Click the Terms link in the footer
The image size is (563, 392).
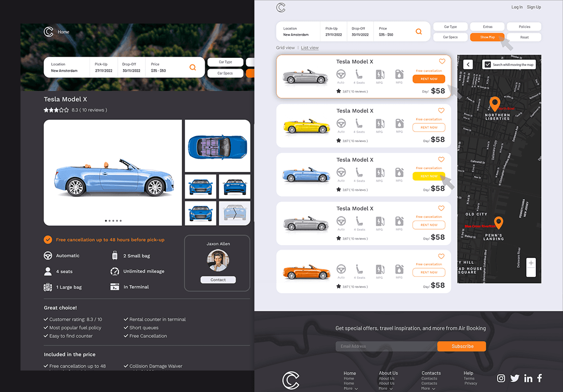pos(469,378)
